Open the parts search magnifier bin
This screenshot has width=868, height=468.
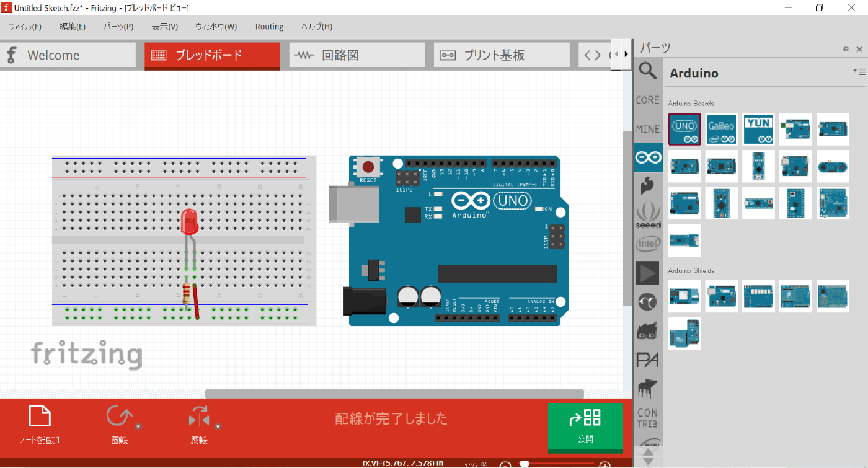coord(648,71)
